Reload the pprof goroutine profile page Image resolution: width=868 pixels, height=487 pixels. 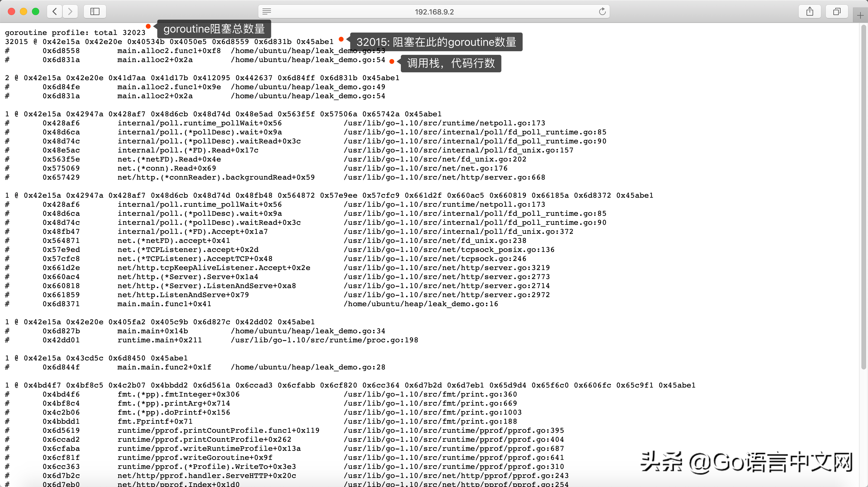602,11
